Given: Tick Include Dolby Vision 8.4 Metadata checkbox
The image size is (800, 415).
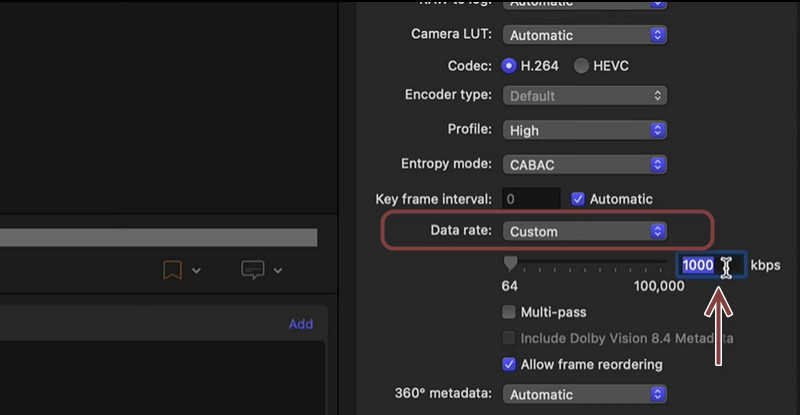Looking at the screenshot, I should point(510,338).
